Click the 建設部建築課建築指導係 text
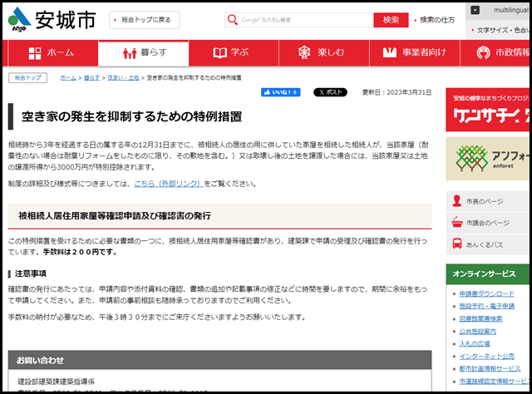 tap(57, 382)
